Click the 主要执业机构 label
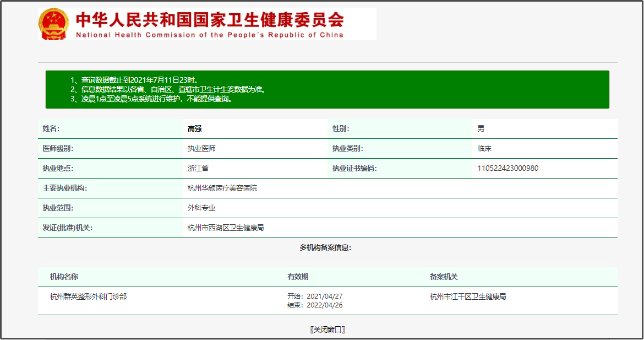 pos(65,188)
